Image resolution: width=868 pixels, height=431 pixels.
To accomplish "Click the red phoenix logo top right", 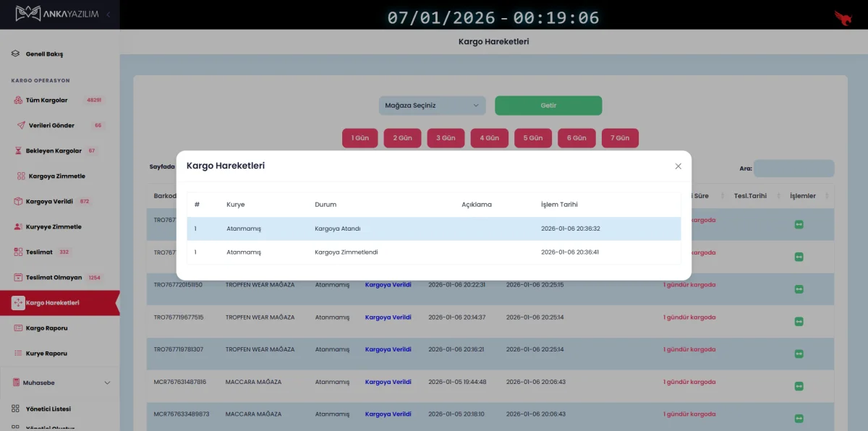I will 843,17.
